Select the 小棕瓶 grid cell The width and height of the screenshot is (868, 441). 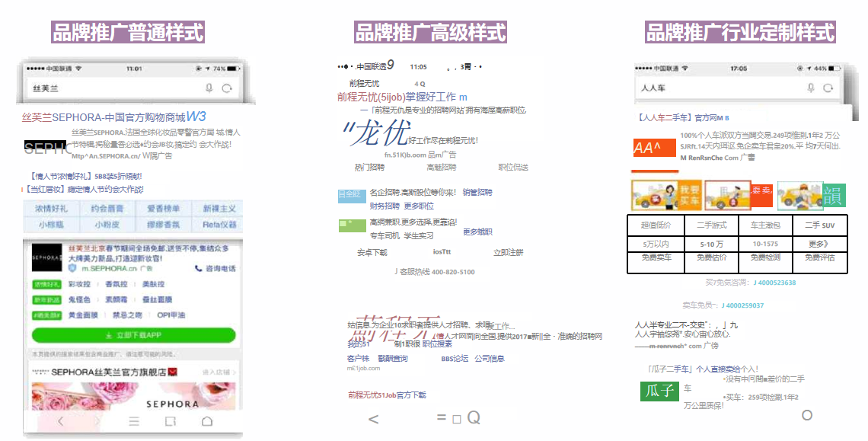pos(51,225)
